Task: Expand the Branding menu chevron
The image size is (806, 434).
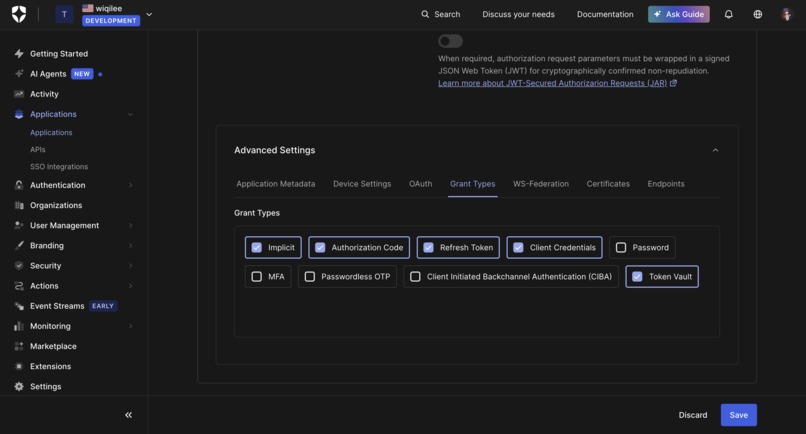Action: (131, 245)
